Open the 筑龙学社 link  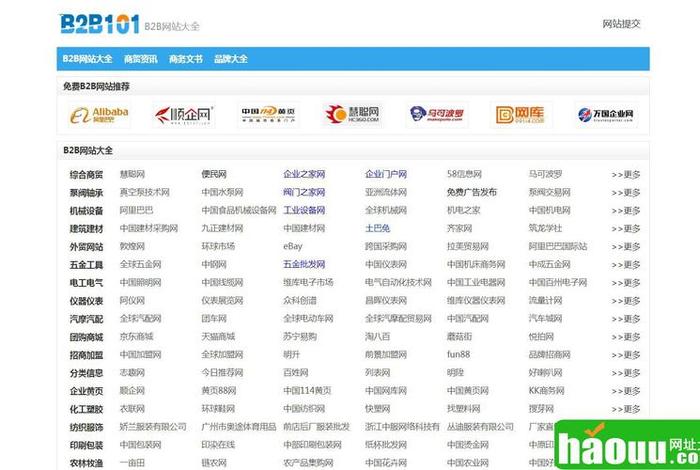545,229
